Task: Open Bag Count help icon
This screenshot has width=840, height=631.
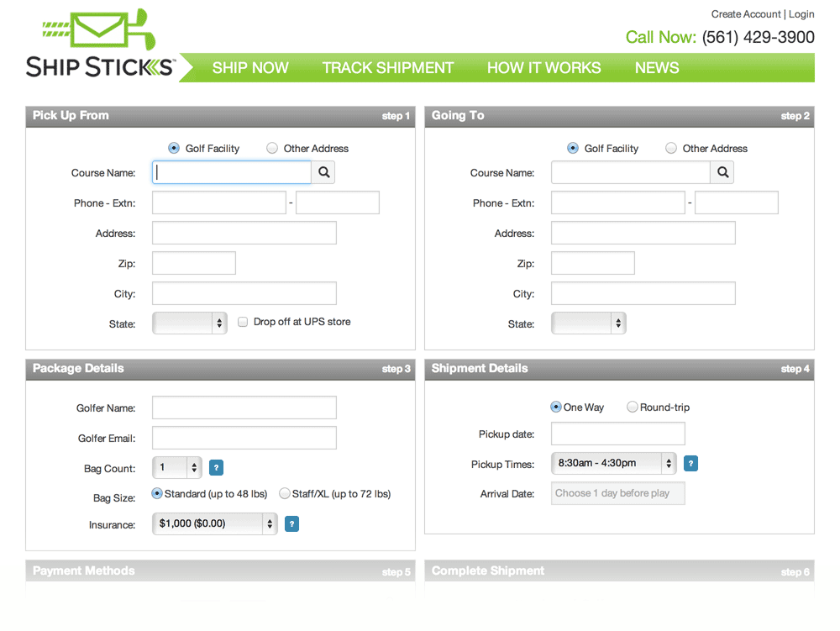Action: tap(216, 468)
